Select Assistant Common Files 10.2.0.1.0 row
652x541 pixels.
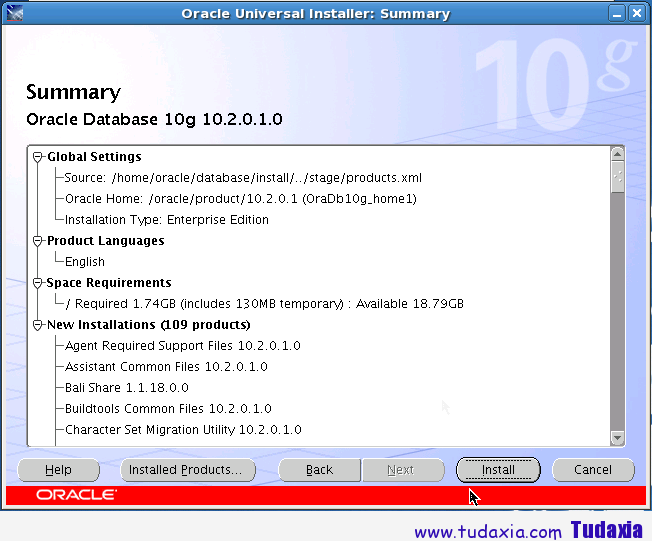point(166,367)
